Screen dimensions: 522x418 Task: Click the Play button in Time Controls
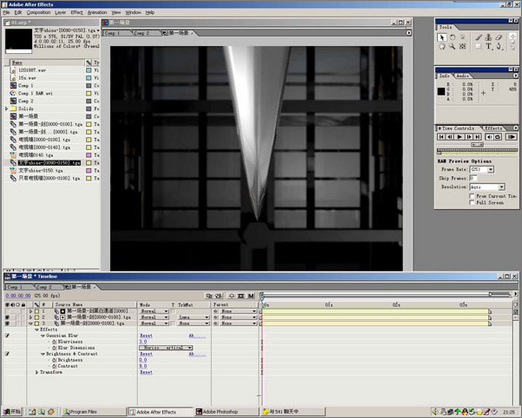pos(459,137)
